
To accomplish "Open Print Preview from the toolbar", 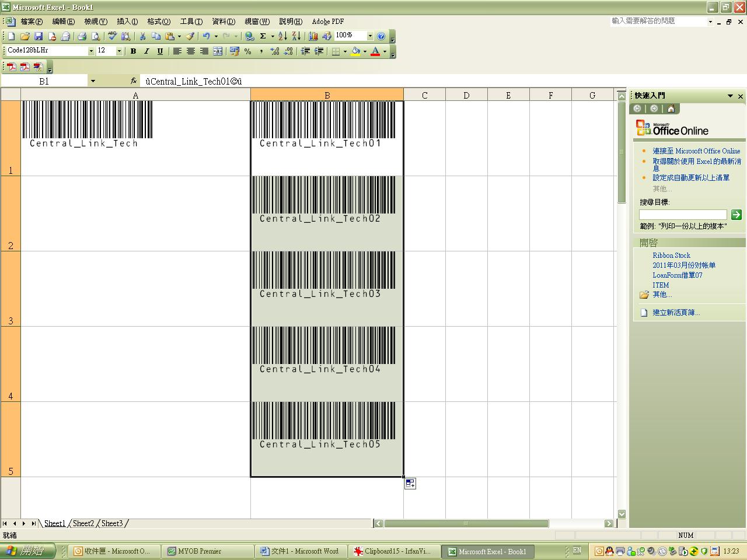I will click(x=96, y=36).
